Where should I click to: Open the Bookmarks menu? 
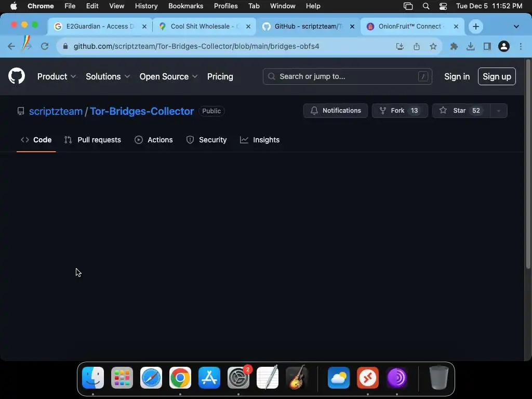point(185,6)
